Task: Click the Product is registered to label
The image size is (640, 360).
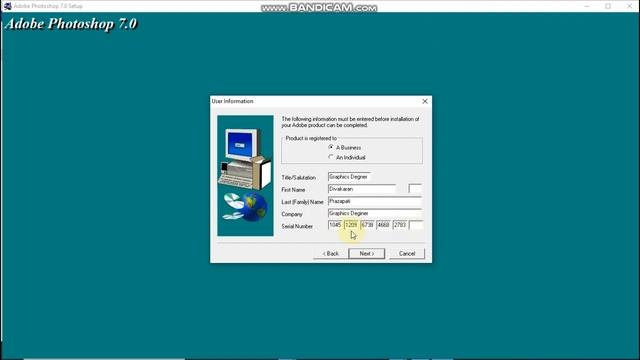Action: pos(311,138)
